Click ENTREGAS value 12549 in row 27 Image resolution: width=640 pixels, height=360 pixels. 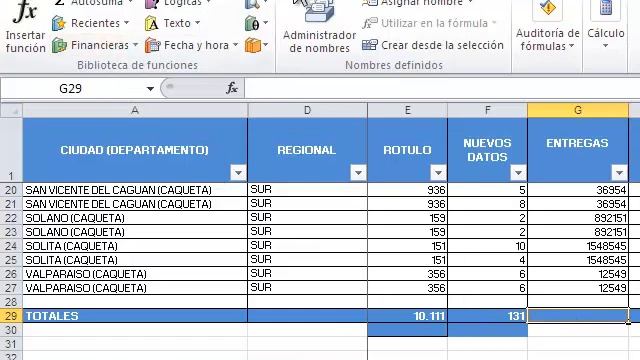click(x=578, y=288)
